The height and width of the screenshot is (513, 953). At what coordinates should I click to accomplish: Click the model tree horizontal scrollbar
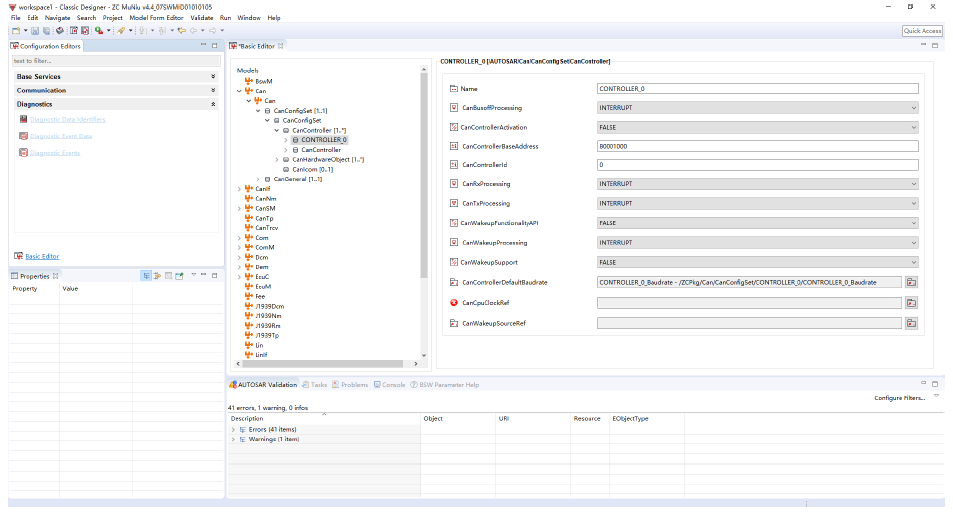click(x=322, y=363)
